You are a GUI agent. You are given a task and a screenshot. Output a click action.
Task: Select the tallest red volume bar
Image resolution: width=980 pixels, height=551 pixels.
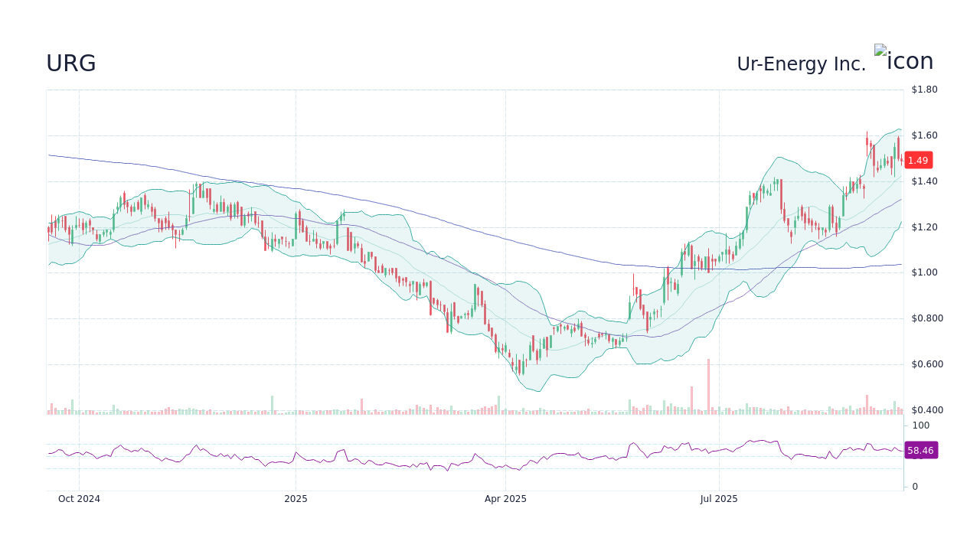[x=708, y=386]
